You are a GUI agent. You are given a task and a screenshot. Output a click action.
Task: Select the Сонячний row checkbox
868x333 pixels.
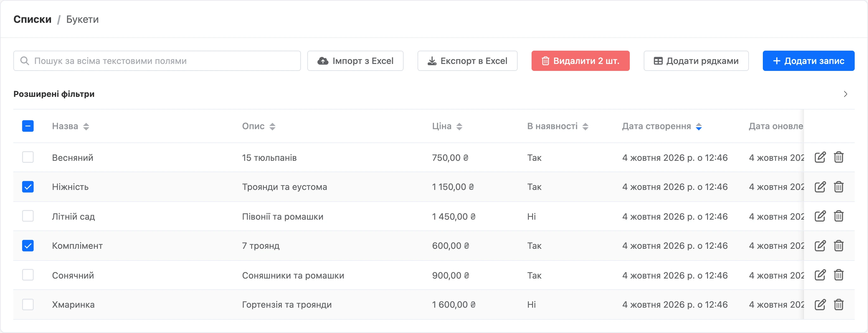(x=28, y=275)
